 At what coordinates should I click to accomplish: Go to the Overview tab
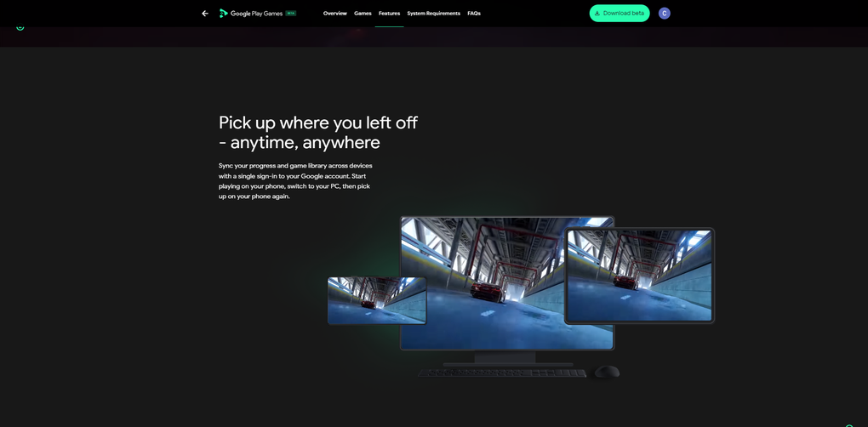tap(335, 14)
